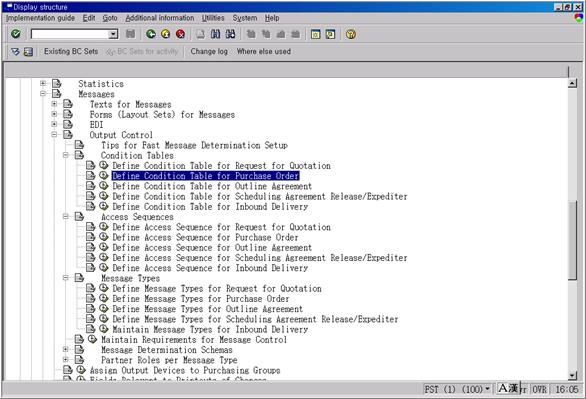Expand the Texts for Messages node
Image resolution: width=586 pixels, height=399 pixels.
(54, 103)
